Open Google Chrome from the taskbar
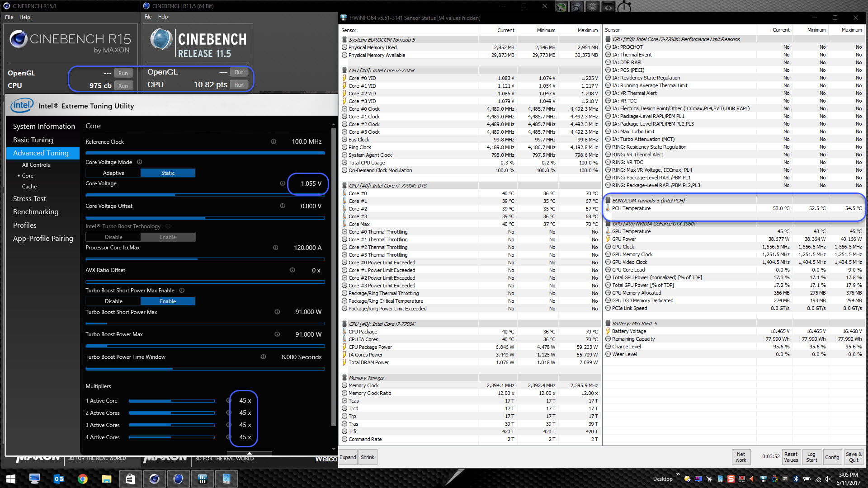 tap(82, 479)
